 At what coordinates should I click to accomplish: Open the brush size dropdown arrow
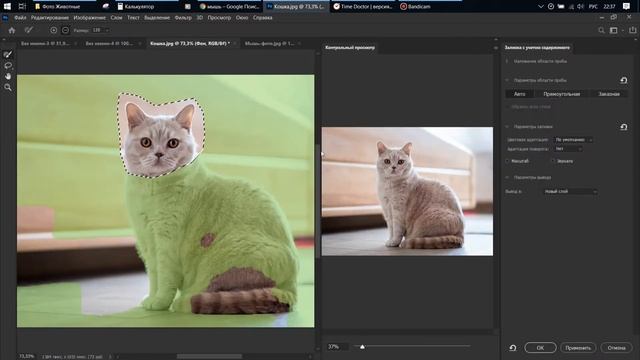[x=107, y=30]
